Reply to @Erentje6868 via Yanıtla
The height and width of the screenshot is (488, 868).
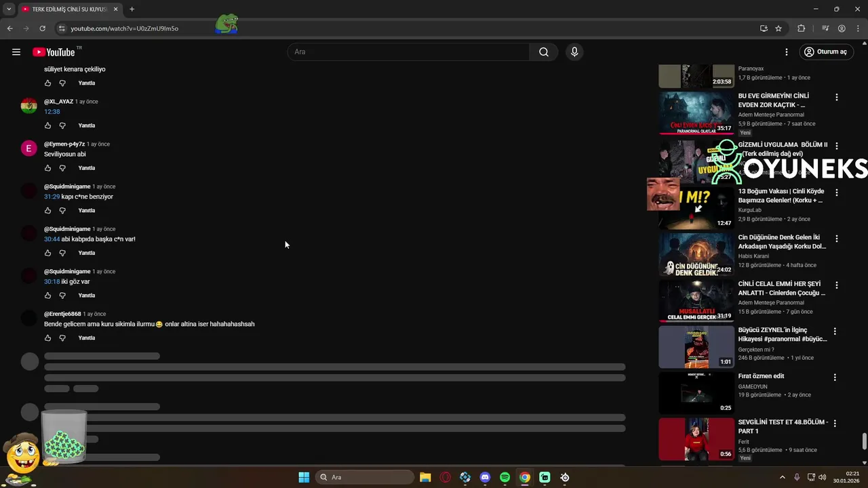(x=87, y=338)
